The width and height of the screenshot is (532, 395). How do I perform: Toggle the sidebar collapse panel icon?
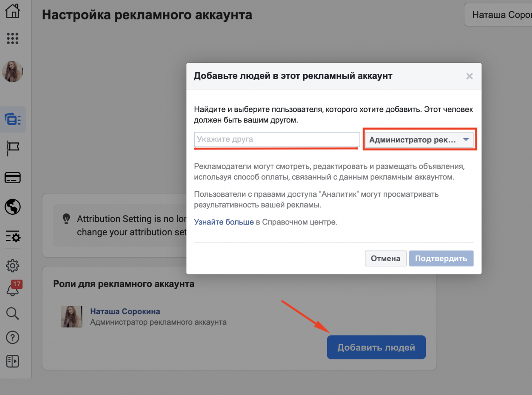13,361
